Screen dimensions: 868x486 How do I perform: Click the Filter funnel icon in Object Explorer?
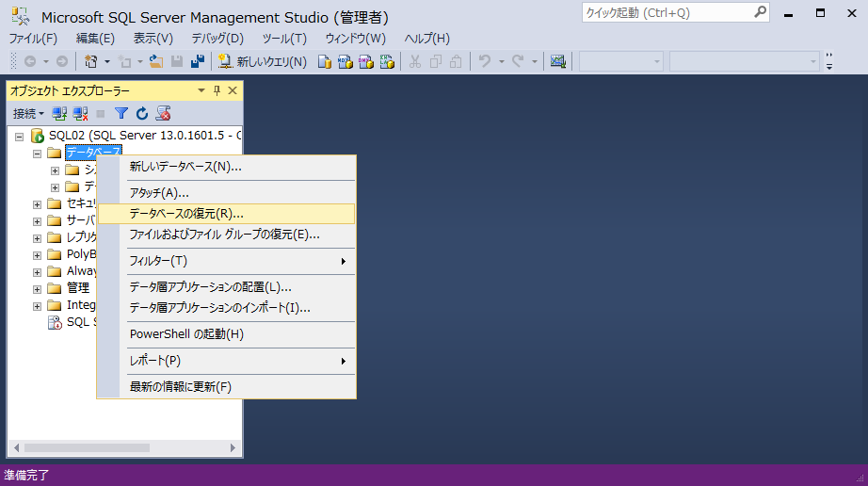121,113
